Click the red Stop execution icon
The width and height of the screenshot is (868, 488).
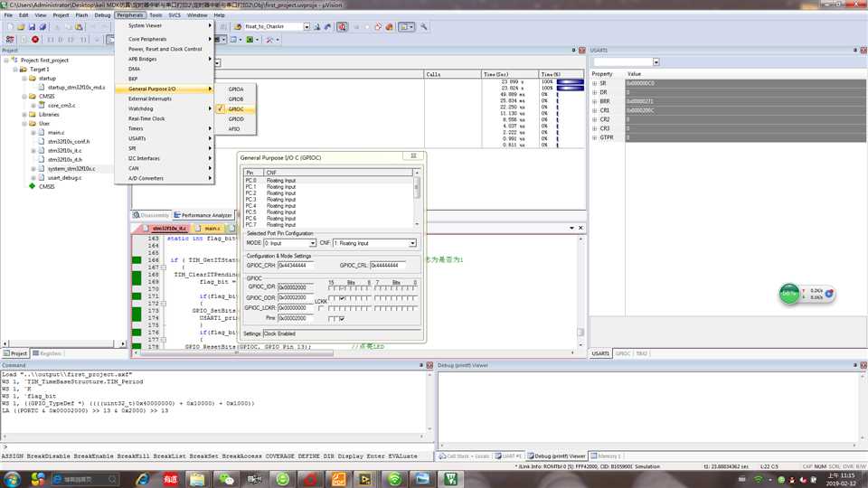35,39
